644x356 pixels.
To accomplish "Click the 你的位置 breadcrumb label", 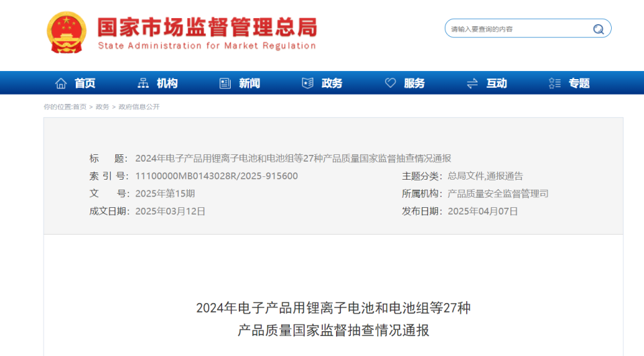I will (x=58, y=107).
